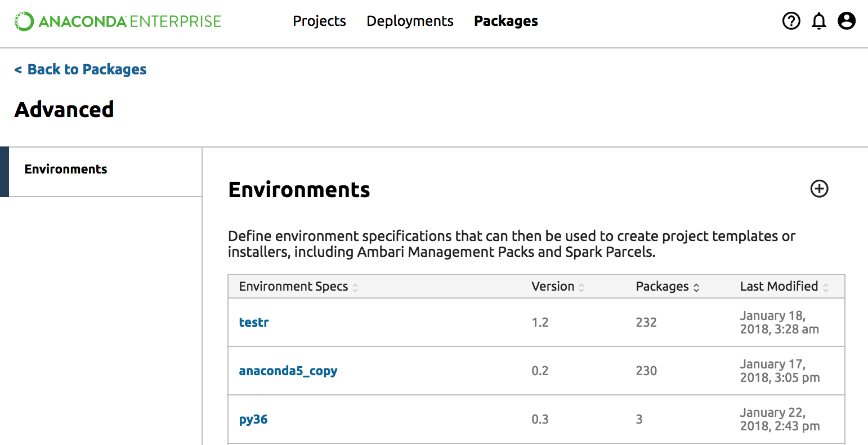Sort by Environment Specs column arrows
Image resolution: width=868 pixels, height=445 pixels.
(355, 287)
